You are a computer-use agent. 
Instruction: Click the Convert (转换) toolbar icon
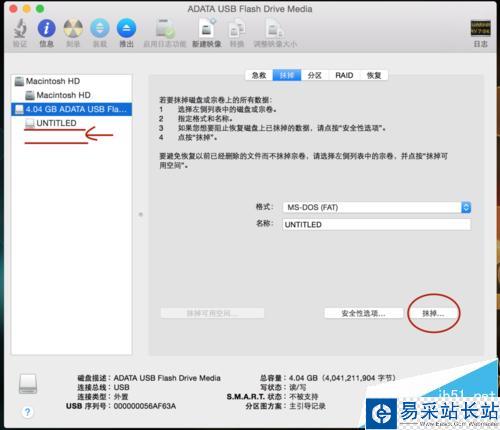click(x=237, y=29)
